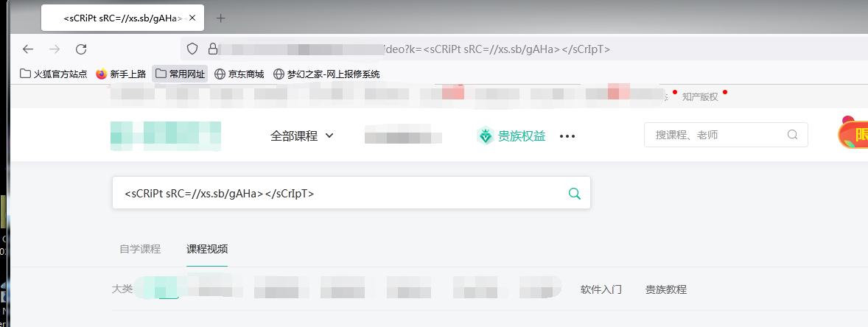
Task: Click the Firefox icon beside 新手上路
Action: pyautogui.click(x=101, y=74)
